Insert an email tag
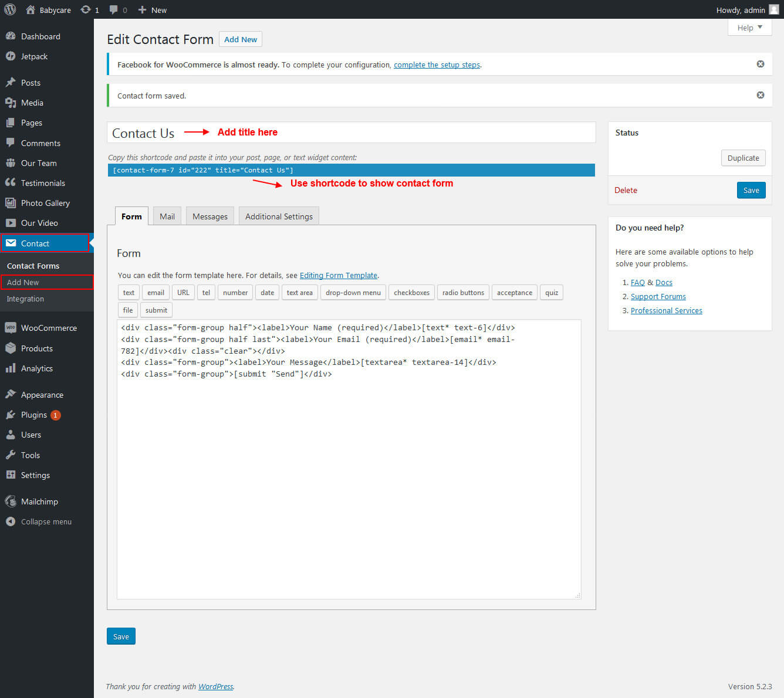 156,293
